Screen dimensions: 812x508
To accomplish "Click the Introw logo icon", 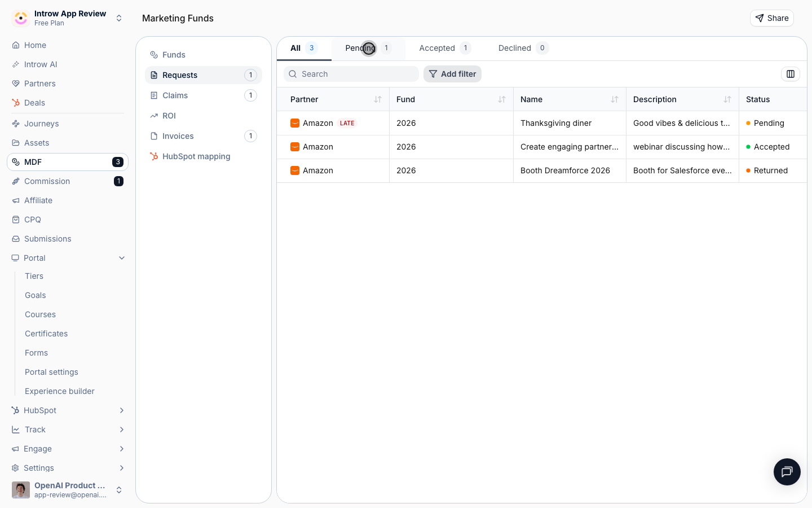I will pos(21,18).
